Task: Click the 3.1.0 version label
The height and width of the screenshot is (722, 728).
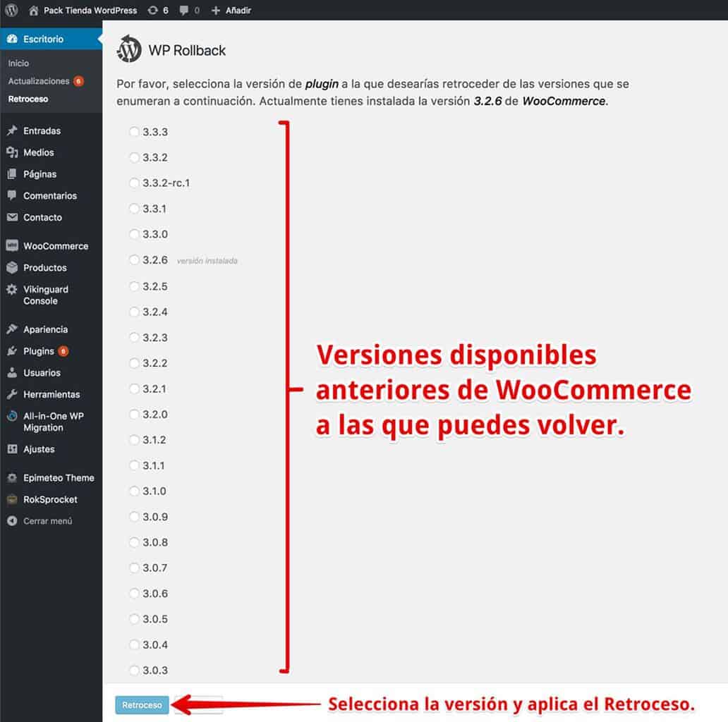Action: click(x=154, y=491)
